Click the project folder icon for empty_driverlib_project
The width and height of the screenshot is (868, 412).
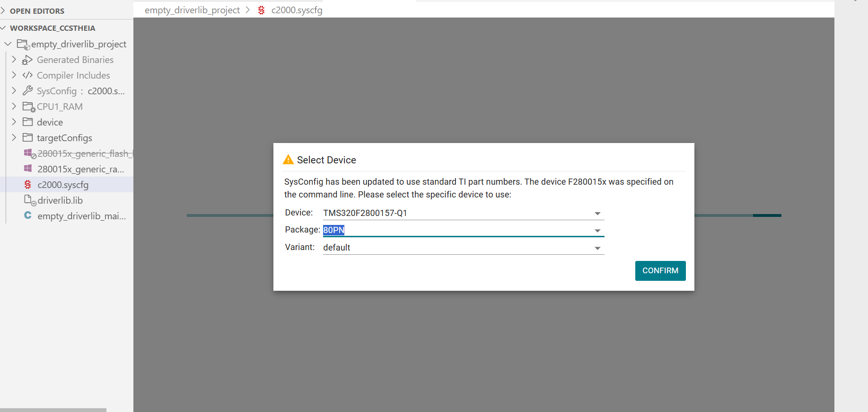tap(23, 45)
